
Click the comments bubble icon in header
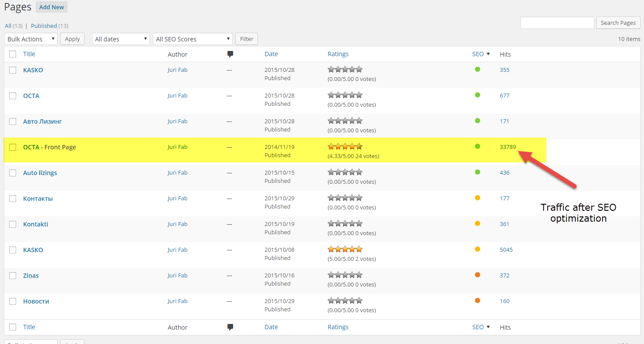(x=230, y=54)
